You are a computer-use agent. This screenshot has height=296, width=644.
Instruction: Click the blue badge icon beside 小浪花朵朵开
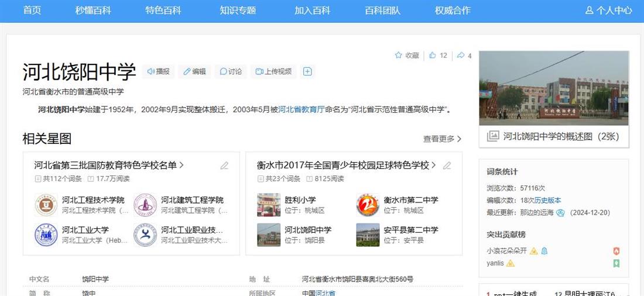(544, 251)
